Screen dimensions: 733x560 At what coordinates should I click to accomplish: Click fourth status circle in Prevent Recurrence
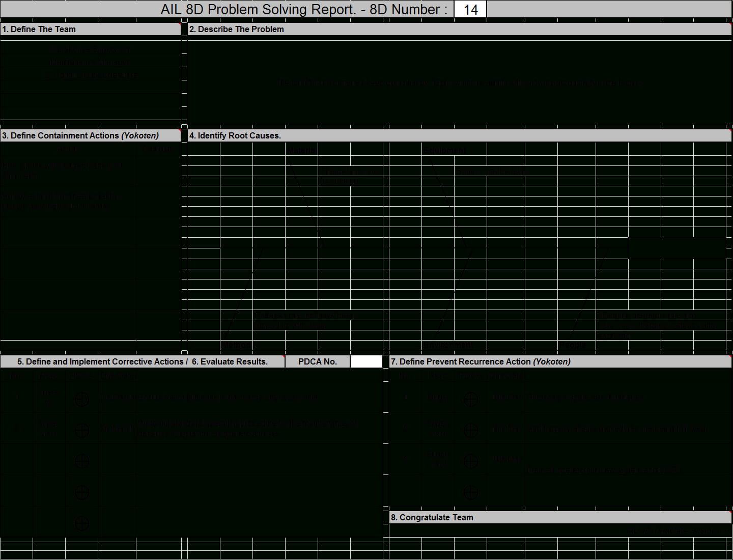click(471, 492)
